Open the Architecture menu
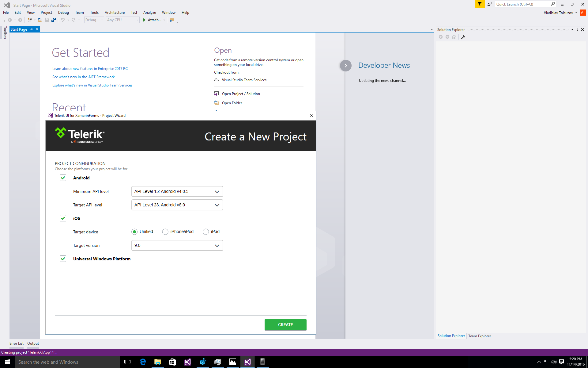Image resolution: width=588 pixels, height=368 pixels. [x=115, y=13]
